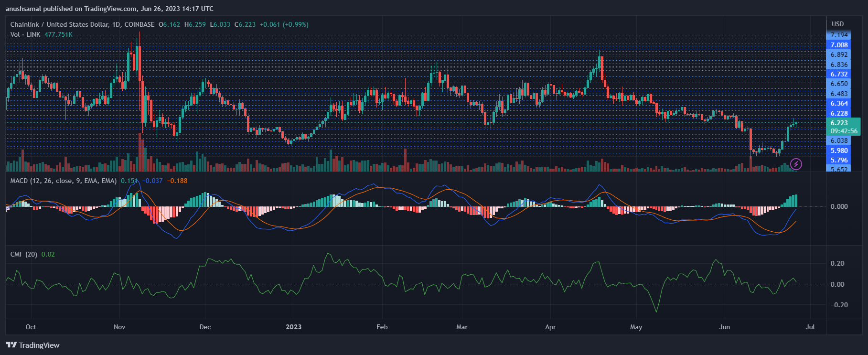This screenshot has width=868, height=355.
Task: Click the purple lightning bolt icon
Action: tap(796, 164)
